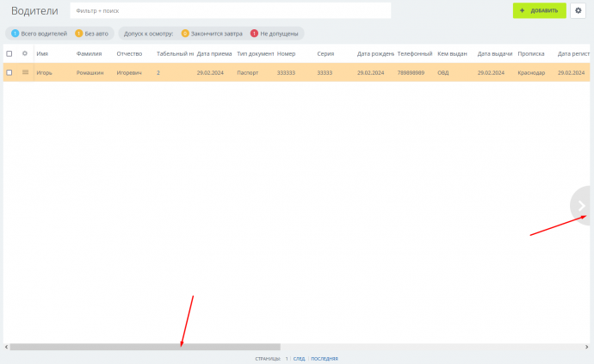Click the orange Закончится завтра counter badge

[185, 34]
